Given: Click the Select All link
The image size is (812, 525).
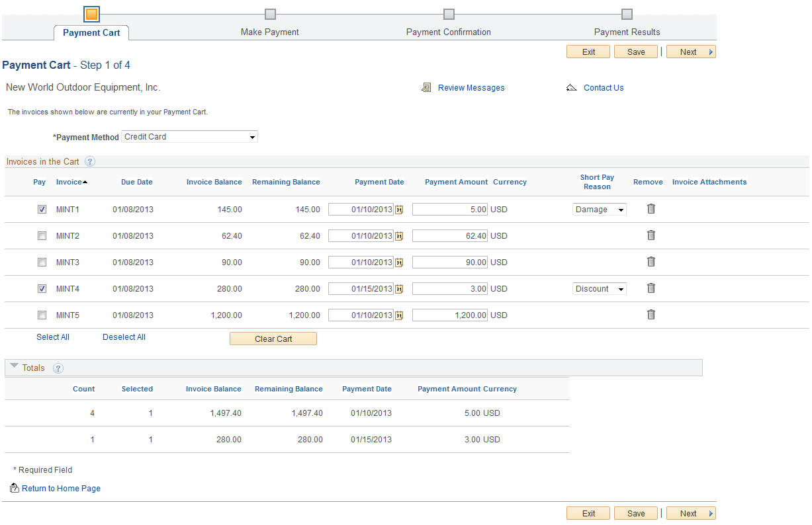Looking at the screenshot, I should point(52,337).
